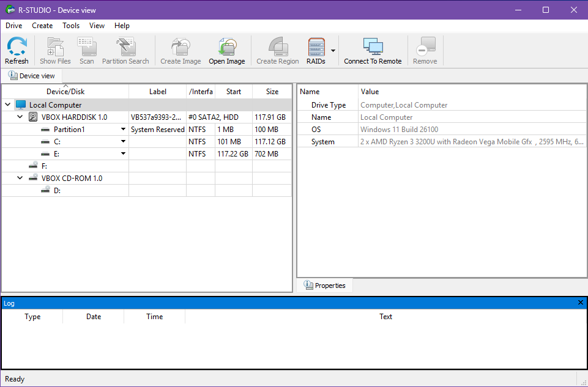Maximize the R-STUDIO window

coord(546,10)
